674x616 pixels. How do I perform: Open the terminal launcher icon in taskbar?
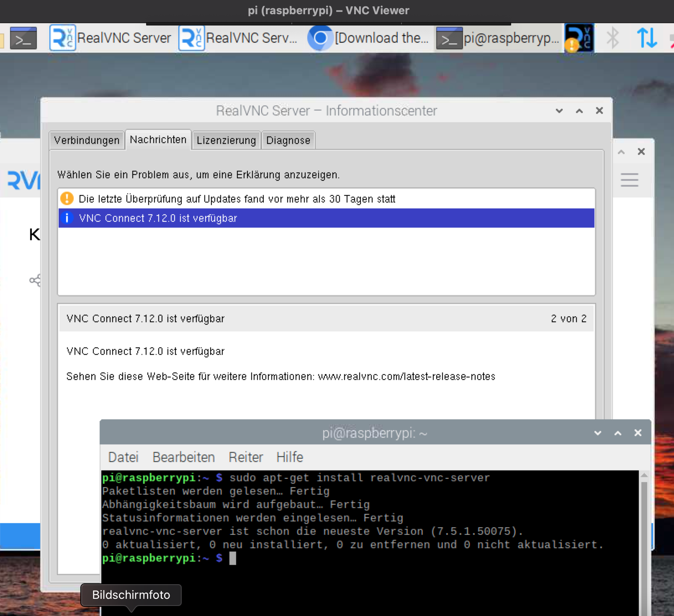(23, 38)
